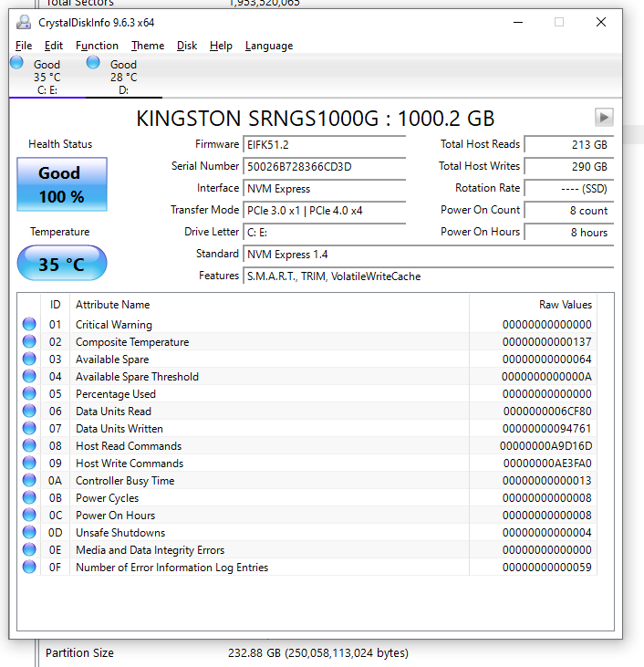Click the status icon for row 0C Power On Hours
The width and height of the screenshot is (644, 667).
[29, 516]
